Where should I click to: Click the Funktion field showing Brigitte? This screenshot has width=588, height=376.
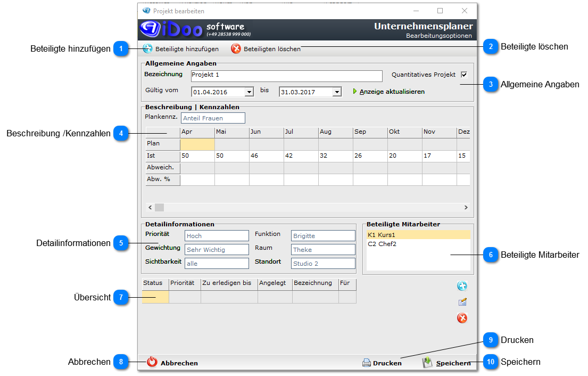point(323,235)
